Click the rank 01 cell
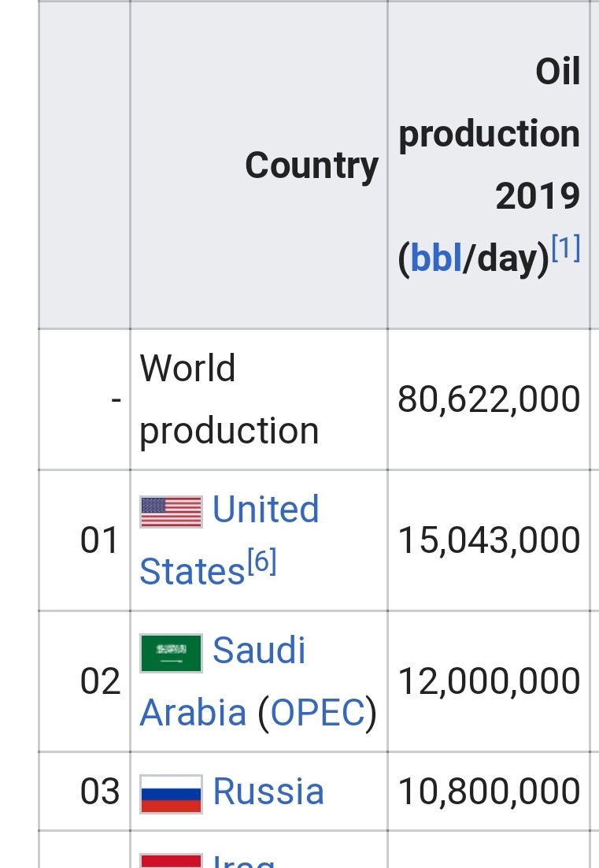This screenshot has width=599, height=868. pos(99,540)
